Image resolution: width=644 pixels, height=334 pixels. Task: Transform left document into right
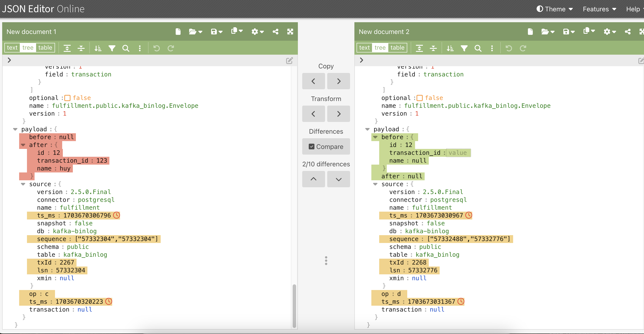[339, 114]
